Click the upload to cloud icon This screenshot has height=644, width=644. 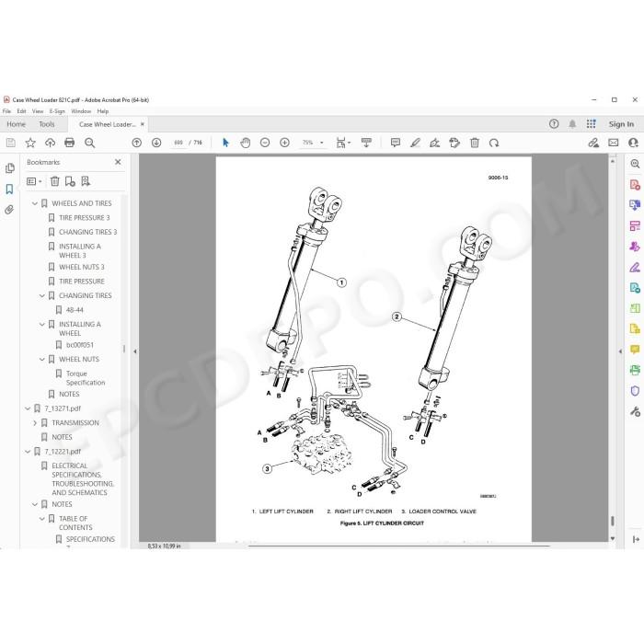50,143
